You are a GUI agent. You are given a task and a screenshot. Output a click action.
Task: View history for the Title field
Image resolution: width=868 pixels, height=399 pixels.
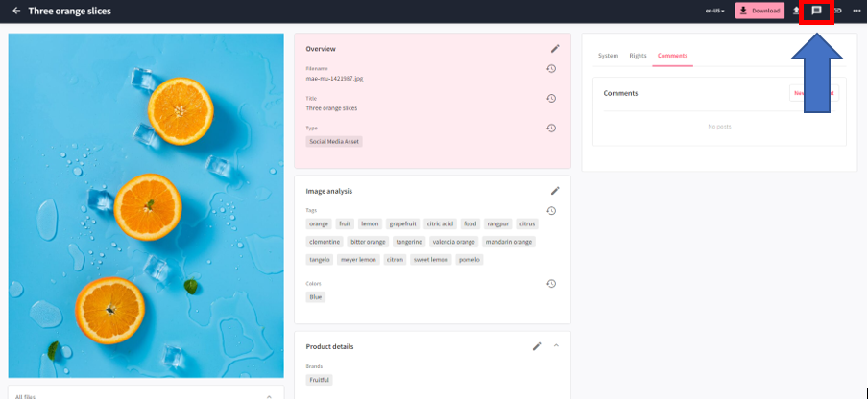[x=551, y=99]
